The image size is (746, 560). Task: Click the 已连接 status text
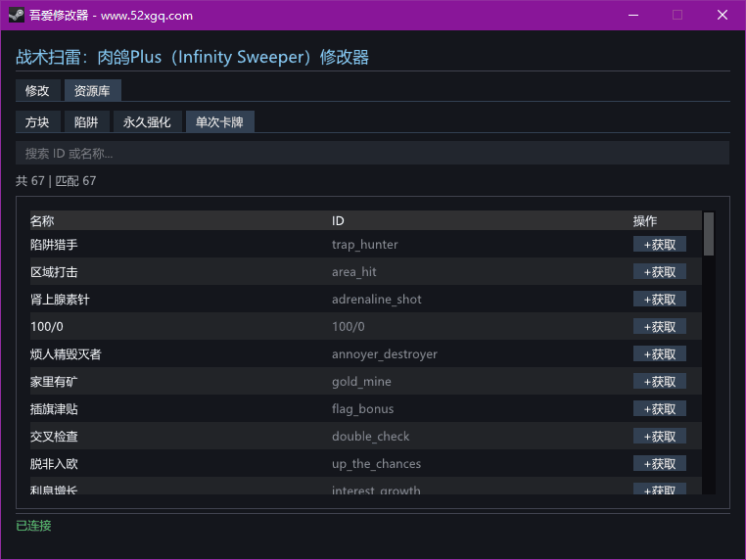[x=33, y=526]
